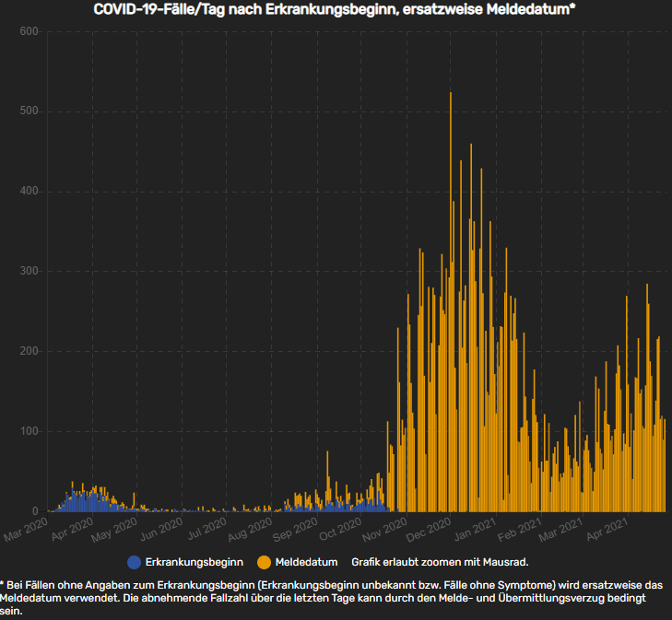Click the 500 y-axis tick label

[x=29, y=112]
